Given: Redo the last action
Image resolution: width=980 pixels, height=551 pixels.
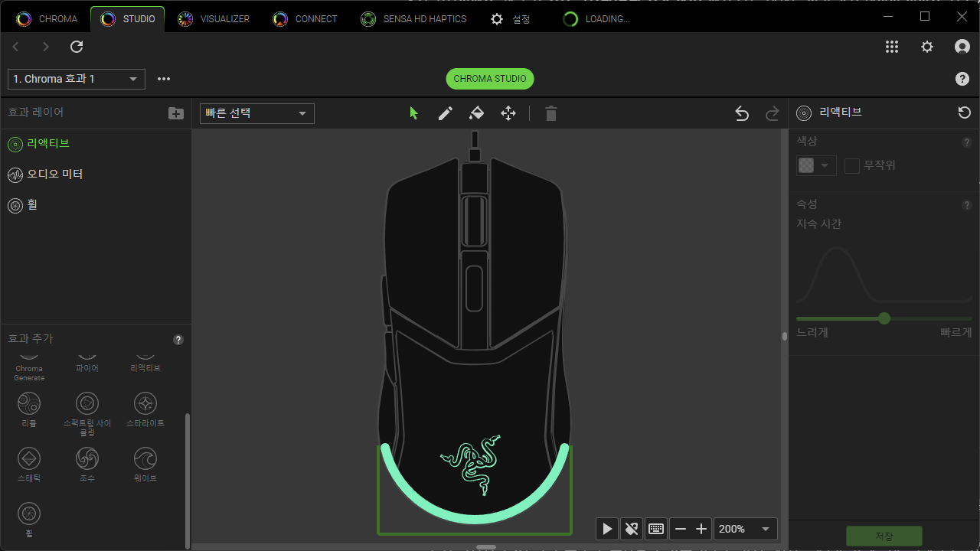Looking at the screenshot, I should (x=773, y=113).
